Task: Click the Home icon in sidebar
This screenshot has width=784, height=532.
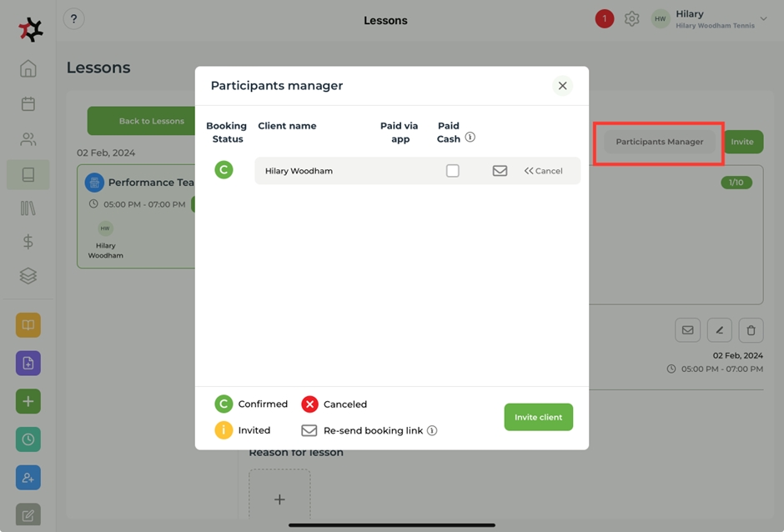Action: (28, 68)
